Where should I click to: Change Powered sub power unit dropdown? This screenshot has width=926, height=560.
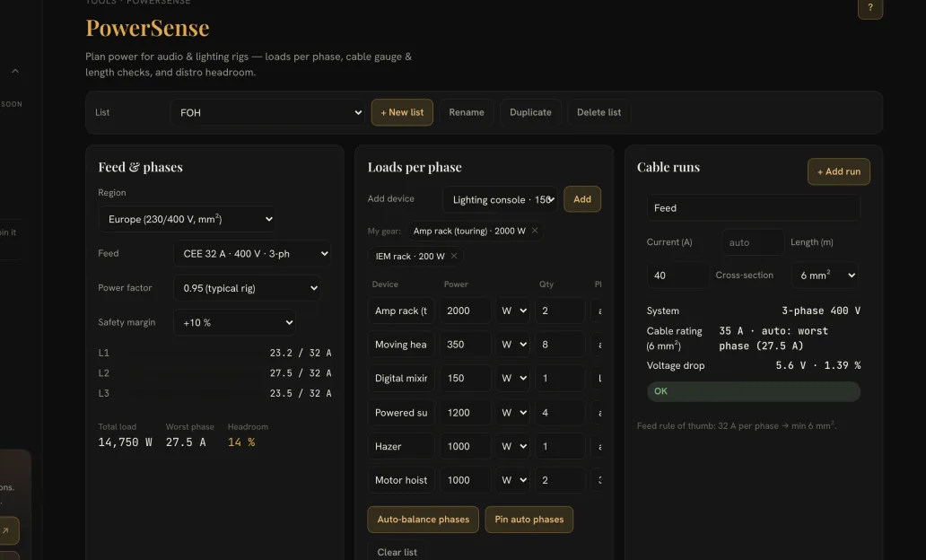[x=512, y=412]
